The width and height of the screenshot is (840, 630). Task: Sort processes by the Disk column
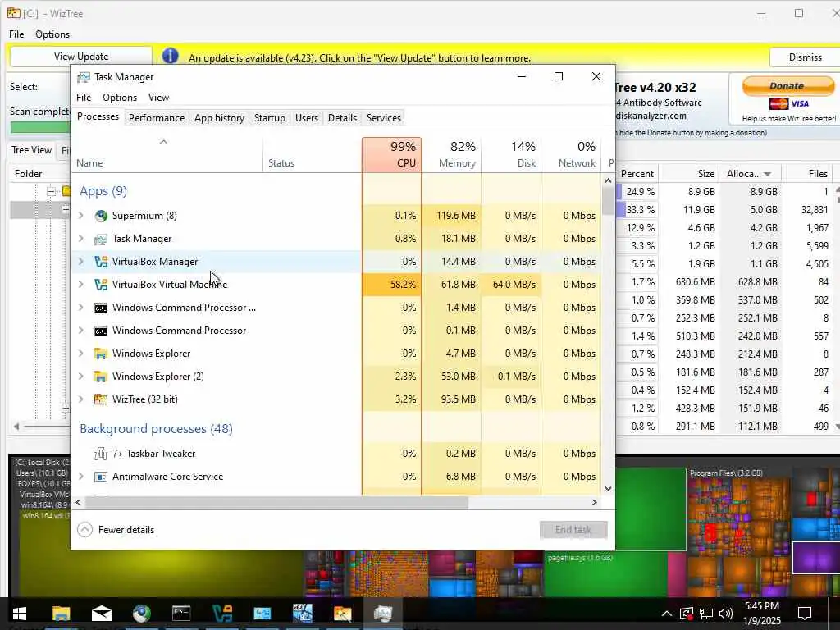pos(512,155)
